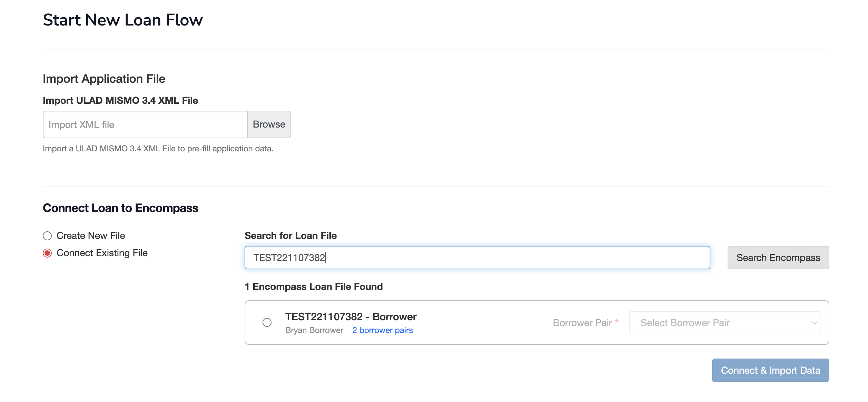
Task: Click the Browse button for XML import
Action: point(269,124)
